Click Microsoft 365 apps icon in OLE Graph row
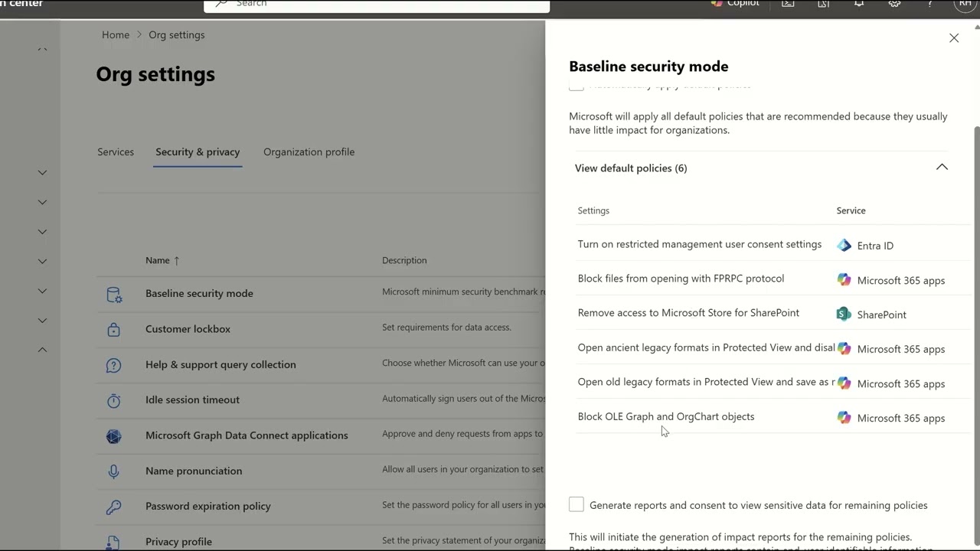 [x=844, y=418]
